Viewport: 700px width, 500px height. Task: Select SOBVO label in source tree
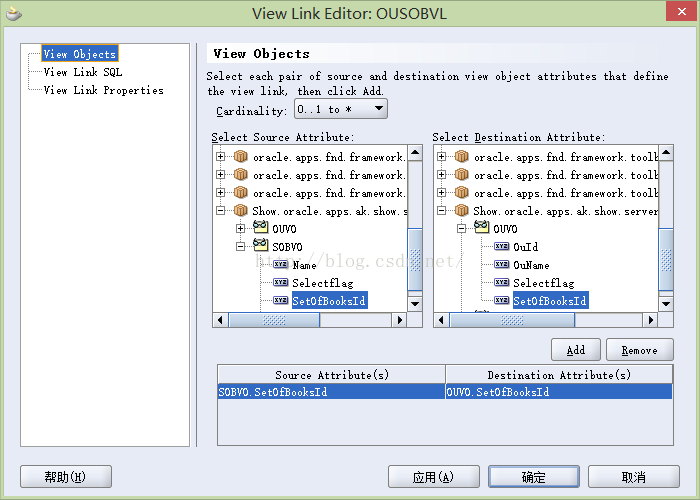point(287,247)
